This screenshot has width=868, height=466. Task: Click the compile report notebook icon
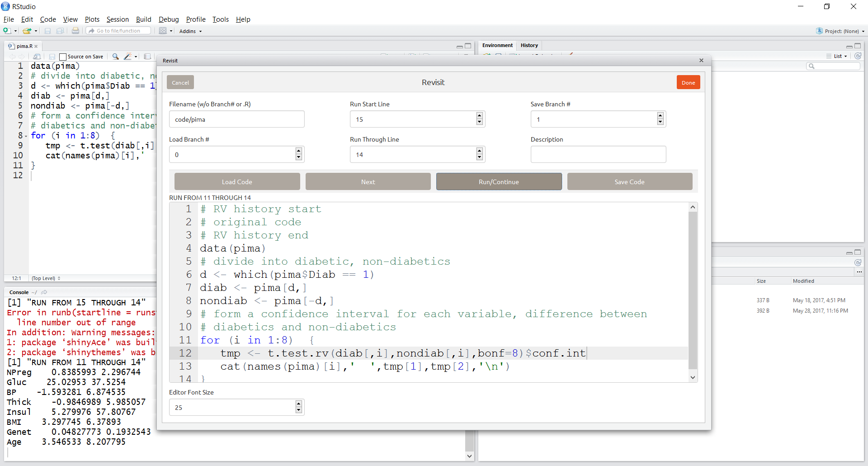pyautogui.click(x=147, y=57)
